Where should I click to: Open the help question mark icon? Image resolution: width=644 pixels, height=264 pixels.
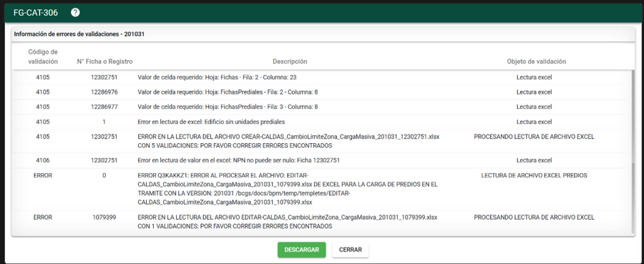75,13
